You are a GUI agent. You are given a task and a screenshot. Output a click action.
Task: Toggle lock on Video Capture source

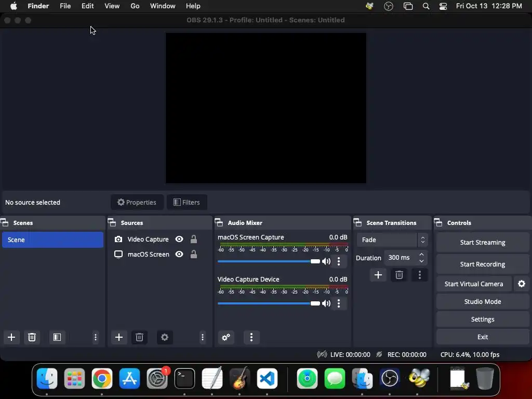194,239
